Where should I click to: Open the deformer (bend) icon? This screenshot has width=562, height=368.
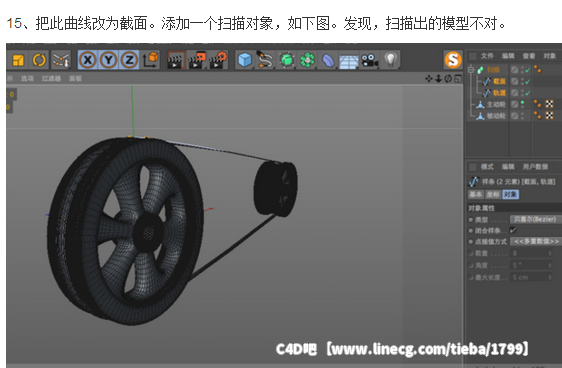pos(328,60)
